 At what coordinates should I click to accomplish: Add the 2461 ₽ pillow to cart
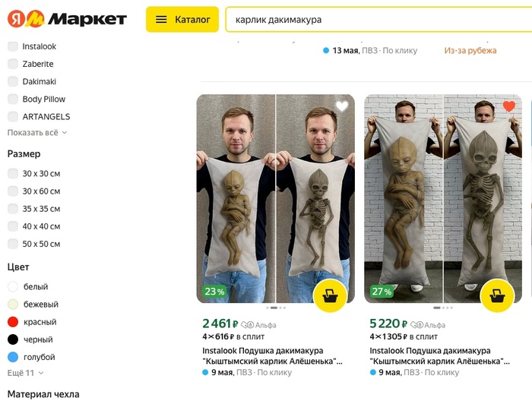[330, 296]
